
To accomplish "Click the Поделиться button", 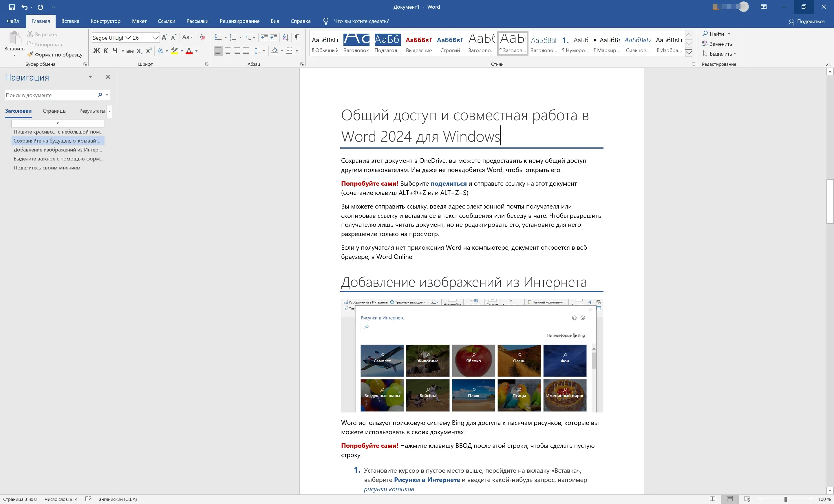I will [806, 21].
